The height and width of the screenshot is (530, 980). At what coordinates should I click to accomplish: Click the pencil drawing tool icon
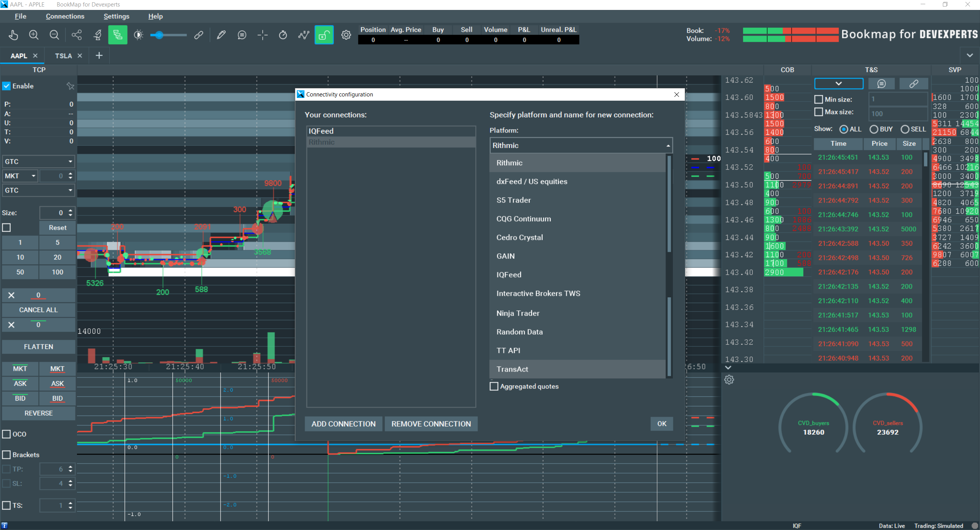[x=221, y=35]
